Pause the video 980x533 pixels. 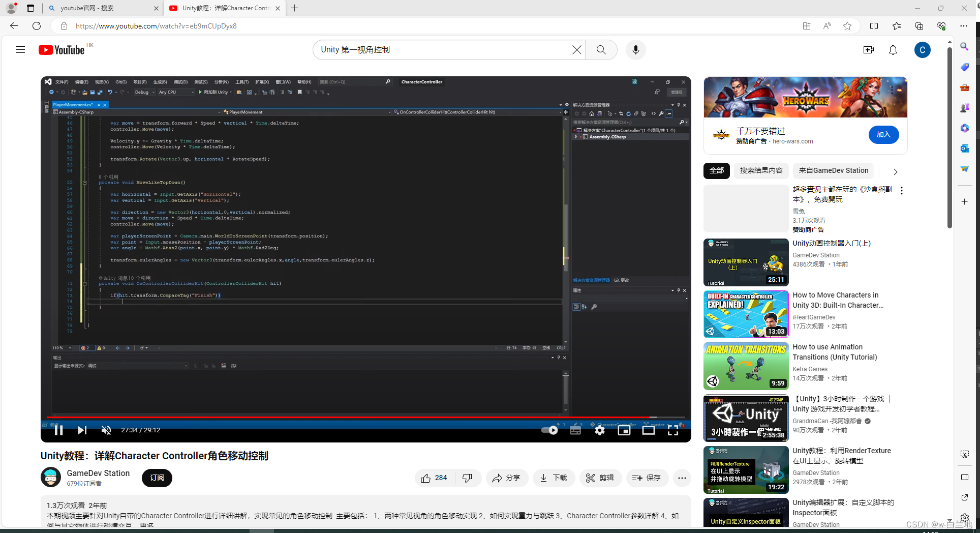pyautogui.click(x=58, y=430)
